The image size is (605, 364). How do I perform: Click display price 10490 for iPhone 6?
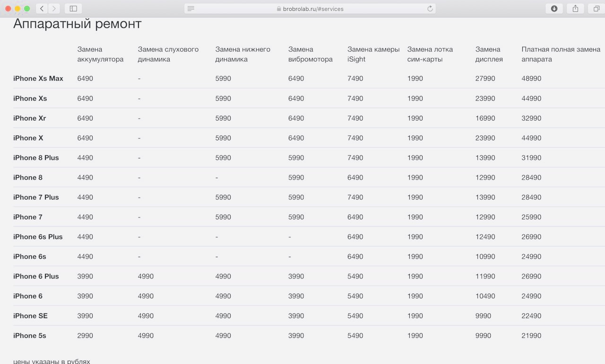[x=485, y=296]
